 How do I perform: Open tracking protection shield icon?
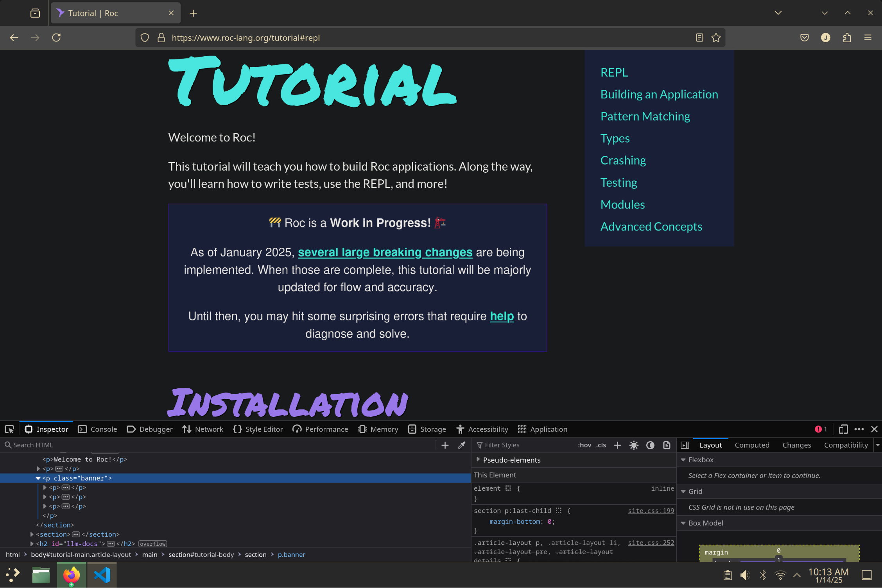point(145,38)
